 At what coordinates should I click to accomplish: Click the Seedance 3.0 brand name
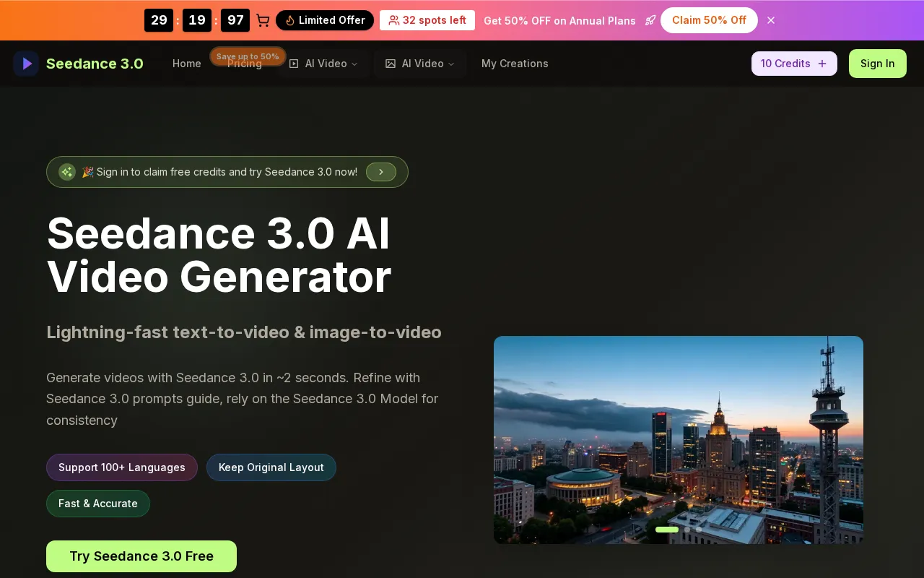click(95, 64)
